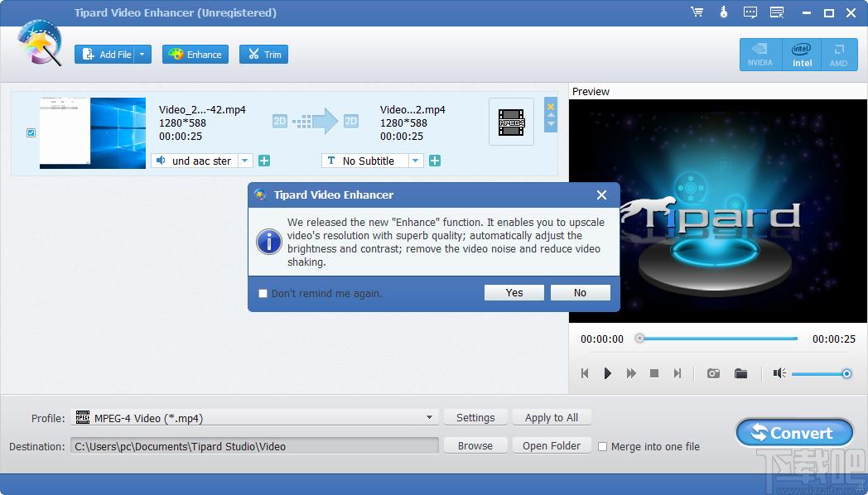Click the video file thumbnail

pos(93,133)
